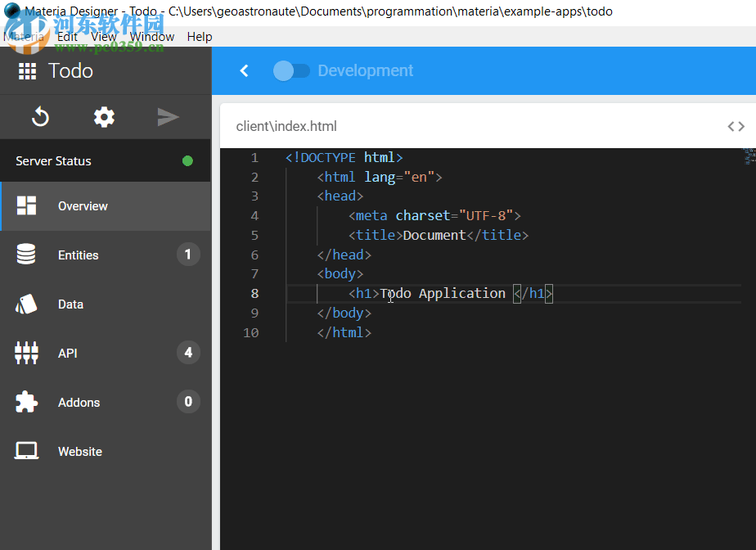Click the Addons puzzle piece icon
This screenshot has height=550, width=756.
[26, 403]
